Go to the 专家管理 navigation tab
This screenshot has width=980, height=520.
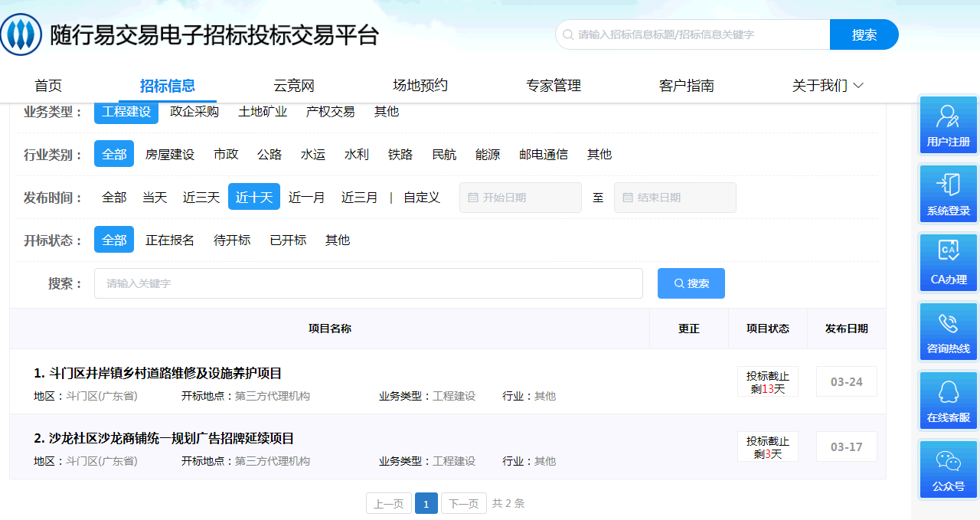point(554,86)
